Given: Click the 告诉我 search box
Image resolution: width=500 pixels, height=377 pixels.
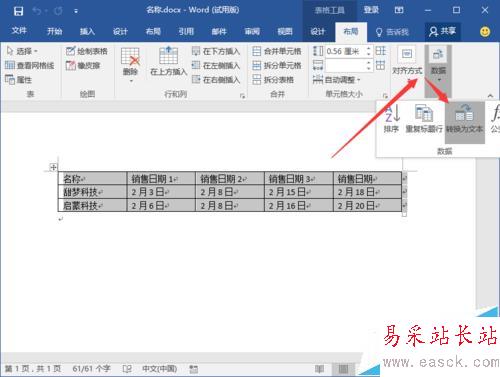Looking at the screenshot, I should [392, 32].
